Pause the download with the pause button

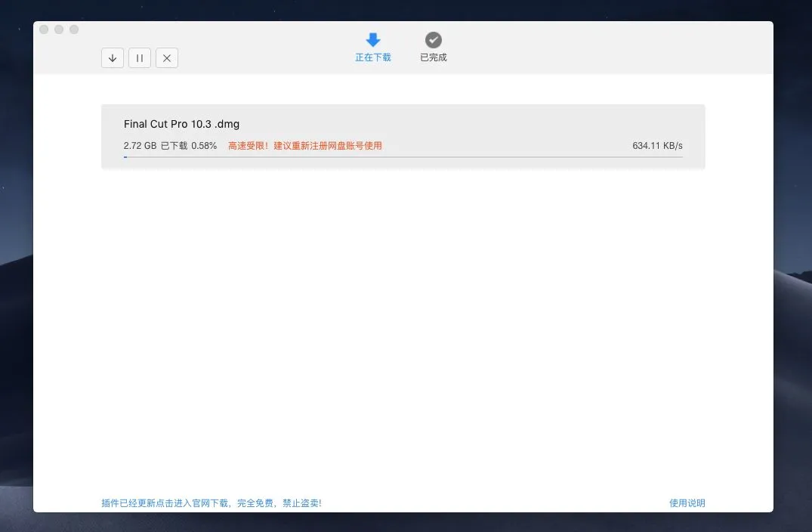[x=140, y=58]
